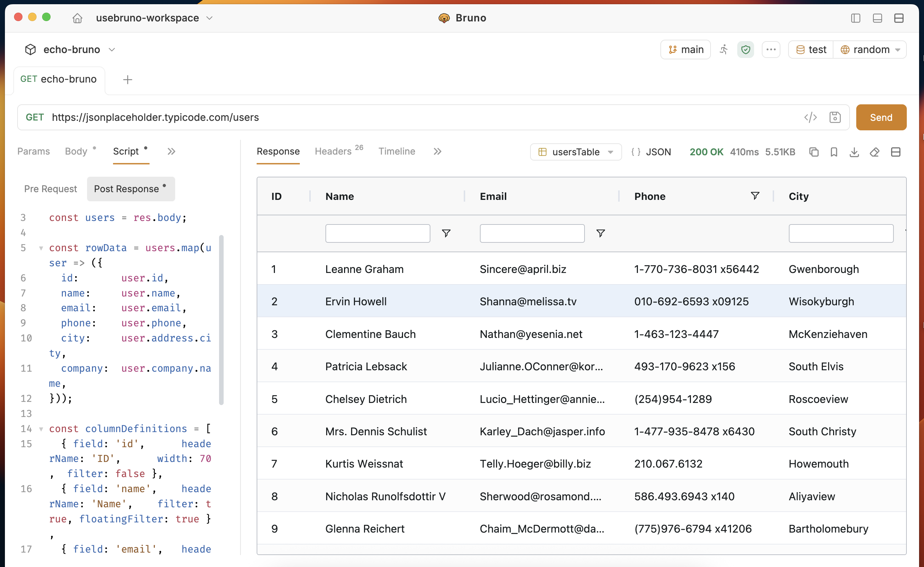Click the Chelsey Dietrich name cell
Image resolution: width=924 pixels, height=567 pixels.
(x=365, y=399)
